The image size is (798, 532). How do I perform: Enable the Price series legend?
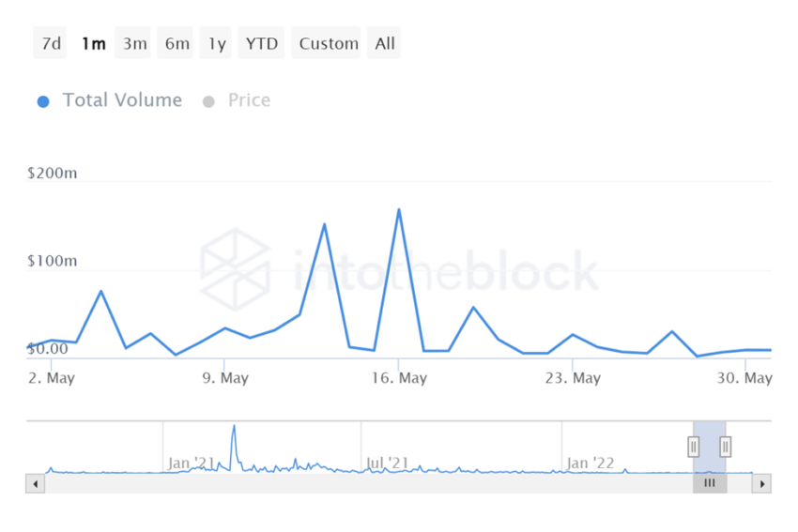(x=249, y=100)
